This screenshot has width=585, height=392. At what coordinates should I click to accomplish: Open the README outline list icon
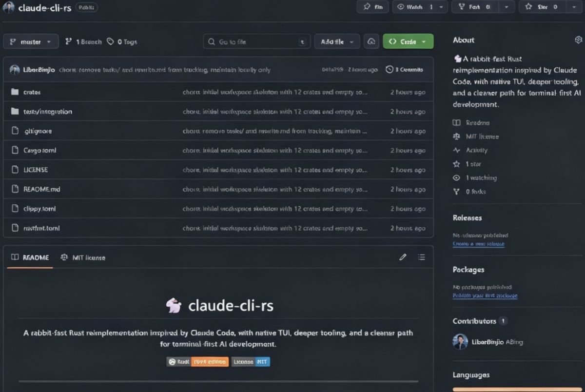pyautogui.click(x=422, y=257)
